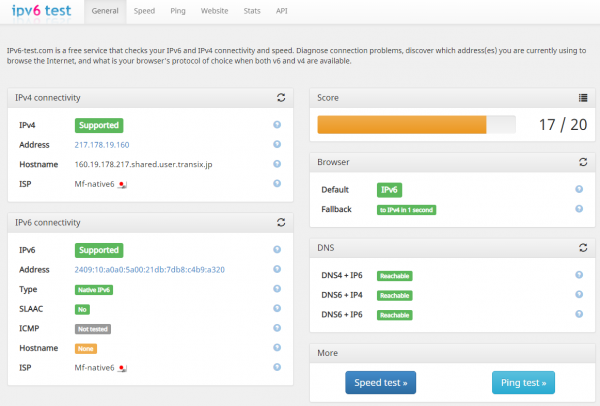Refresh the IPv4 connectivity panel
600x406 pixels.
pos(281,98)
